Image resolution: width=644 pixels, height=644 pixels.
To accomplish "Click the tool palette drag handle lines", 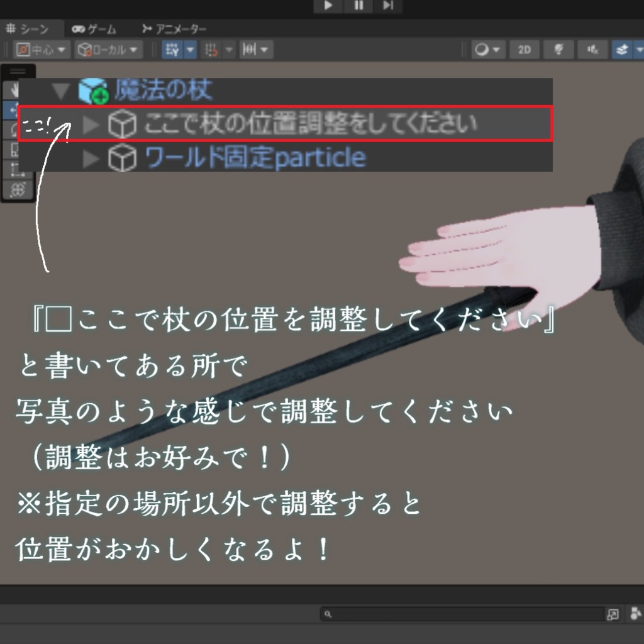I will tap(18, 72).
